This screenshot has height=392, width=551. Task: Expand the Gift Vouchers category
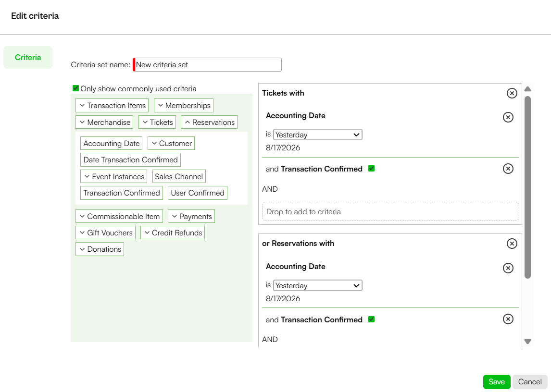tap(105, 233)
